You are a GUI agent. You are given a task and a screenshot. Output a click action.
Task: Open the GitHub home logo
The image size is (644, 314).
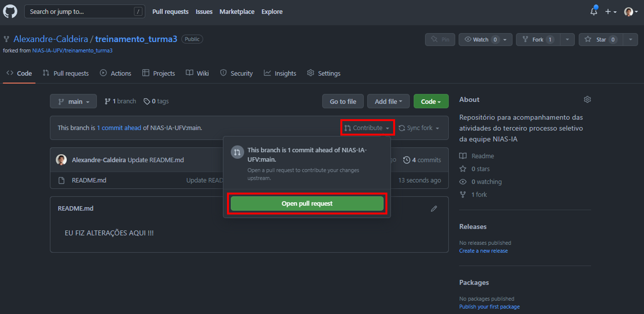tap(10, 12)
